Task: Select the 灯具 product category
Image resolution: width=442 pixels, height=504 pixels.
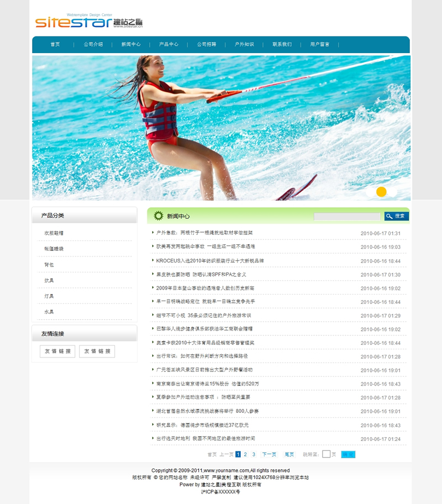Action: coord(49,296)
